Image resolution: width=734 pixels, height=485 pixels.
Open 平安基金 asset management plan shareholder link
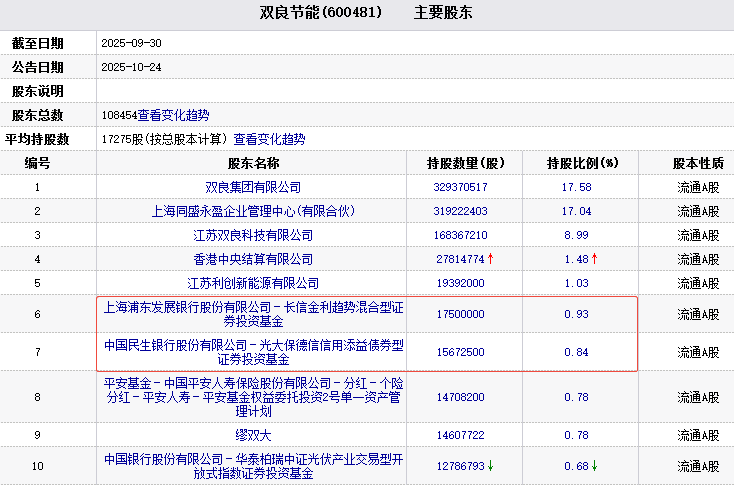(x=252, y=396)
